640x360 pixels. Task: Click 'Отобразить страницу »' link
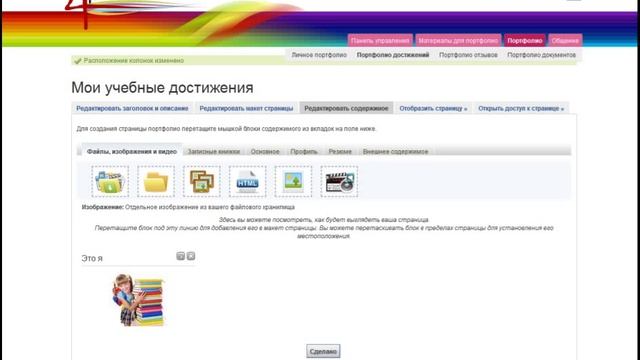433,108
